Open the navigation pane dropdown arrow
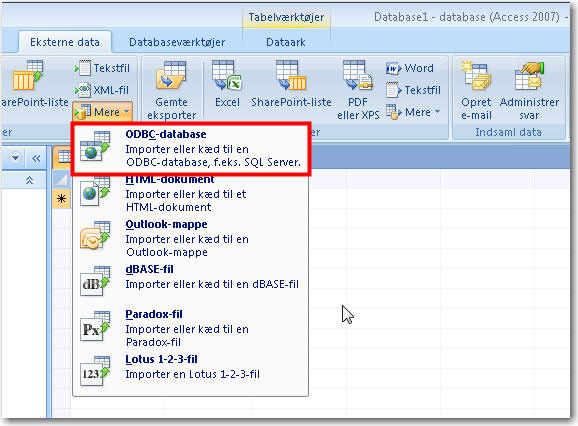The image size is (578, 426). pyautogui.click(x=15, y=158)
